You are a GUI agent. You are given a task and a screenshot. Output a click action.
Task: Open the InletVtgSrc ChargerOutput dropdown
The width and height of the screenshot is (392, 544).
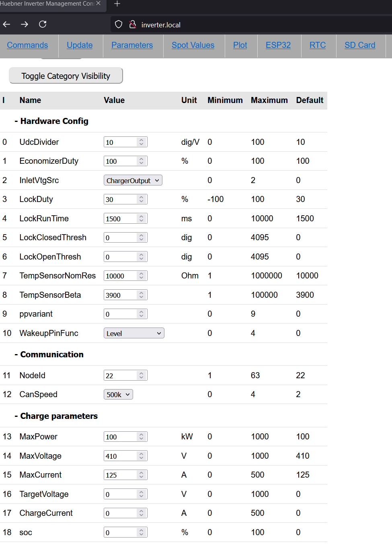[x=133, y=181]
